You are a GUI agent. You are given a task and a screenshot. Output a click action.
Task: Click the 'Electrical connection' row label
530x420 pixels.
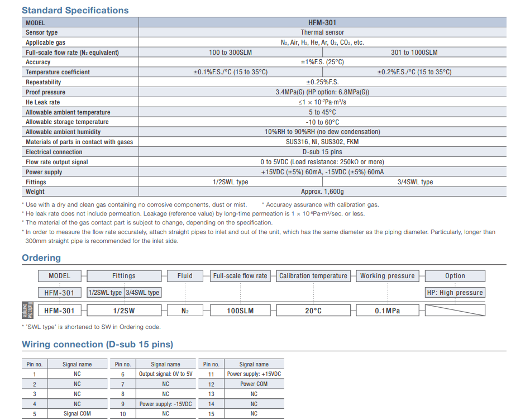[x=54, y=152]
